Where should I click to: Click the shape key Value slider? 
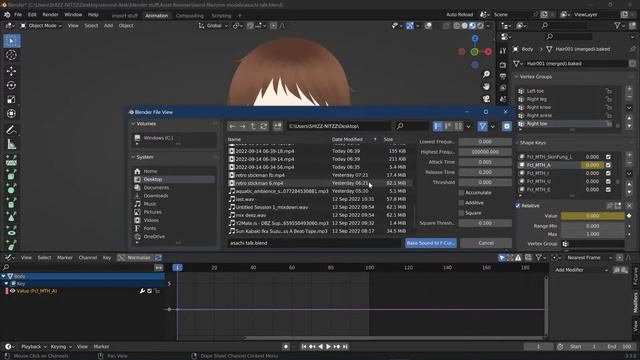(x=592, y=216)
